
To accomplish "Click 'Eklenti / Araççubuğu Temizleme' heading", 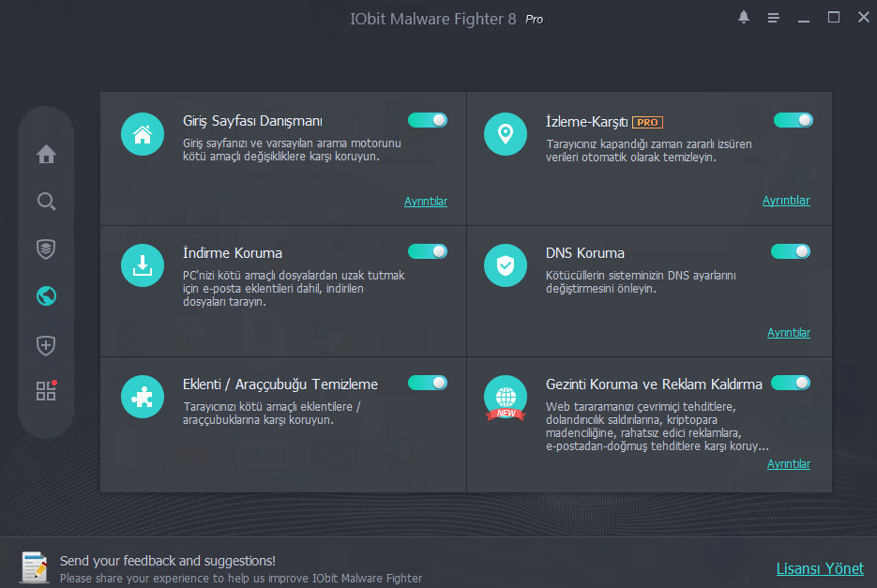I will pyautogui.click(x=280, y=384).
